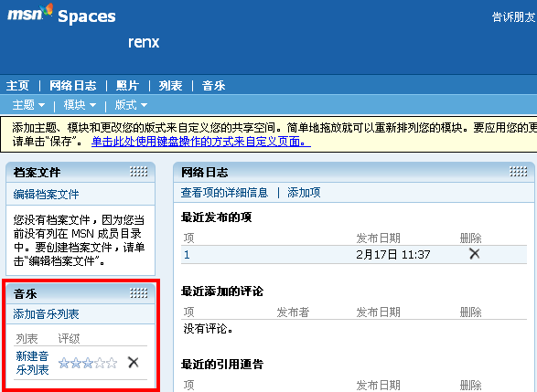
Task: Grab the 档案文件 module drag handle
Action: pyautogui.click(x=139, y=172)
